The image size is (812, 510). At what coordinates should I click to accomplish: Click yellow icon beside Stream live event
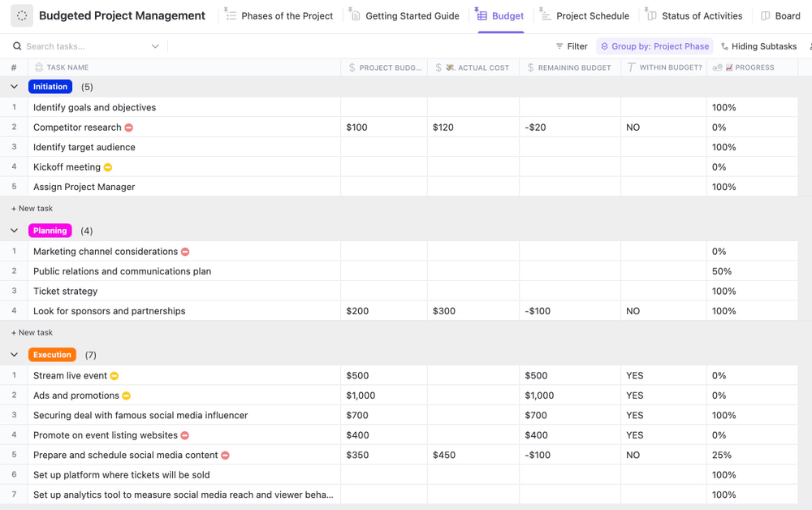[114, 376]
